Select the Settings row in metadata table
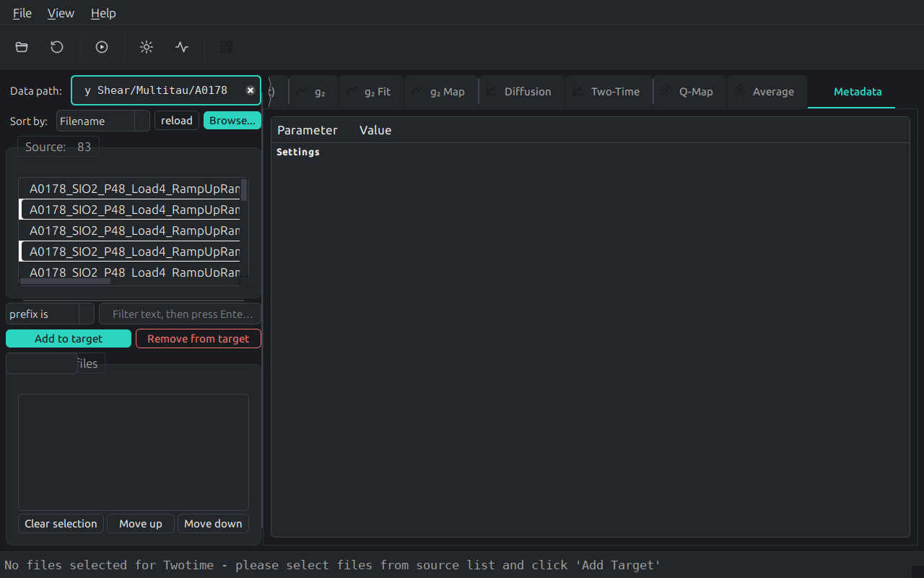 pyautogui.click(x=590, y=152)
